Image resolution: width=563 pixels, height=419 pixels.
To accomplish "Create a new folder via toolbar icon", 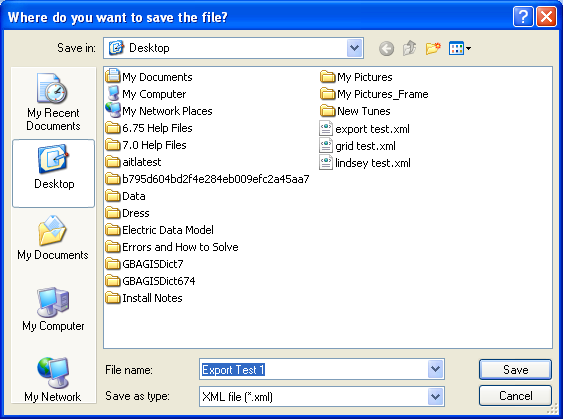I will pos(433,48).
